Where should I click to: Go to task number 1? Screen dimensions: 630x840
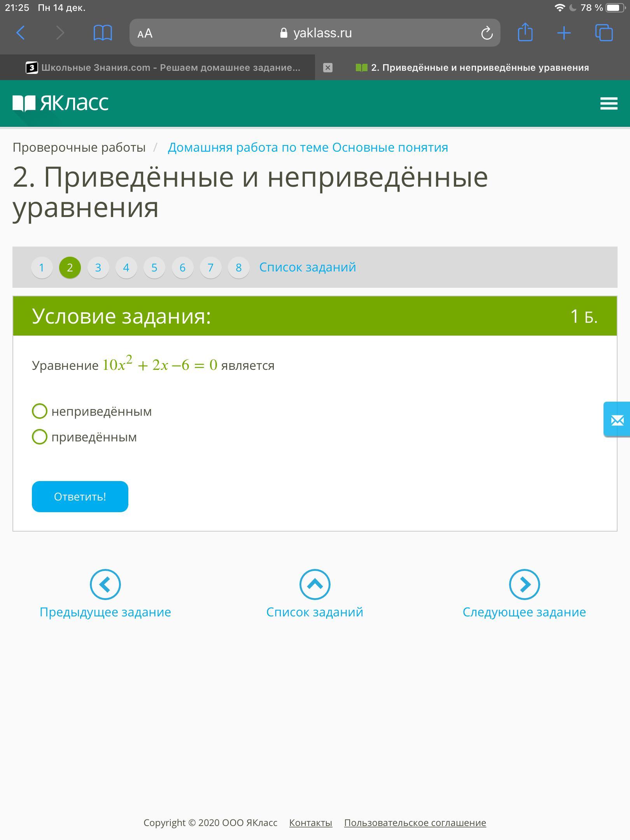pyautogui.click(x=42, y=268)
